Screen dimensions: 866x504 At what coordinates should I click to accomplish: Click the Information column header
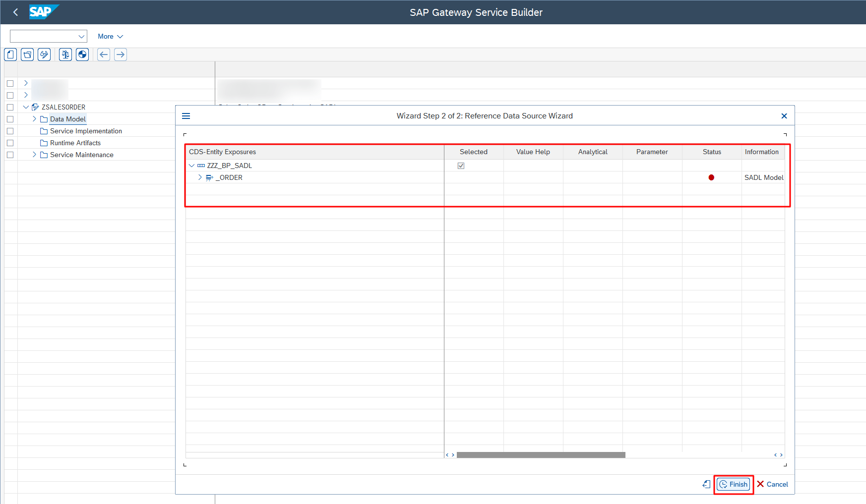(x=763, y=152)
